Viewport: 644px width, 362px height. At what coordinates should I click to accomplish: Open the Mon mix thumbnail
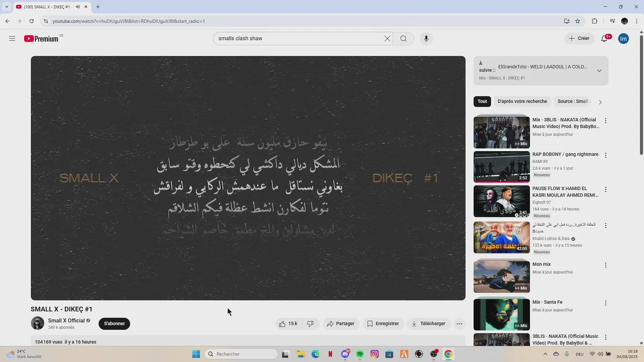(502, 277)
